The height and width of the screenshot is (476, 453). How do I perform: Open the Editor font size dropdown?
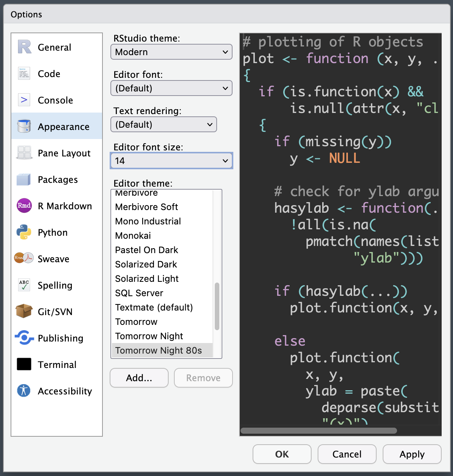171,161
